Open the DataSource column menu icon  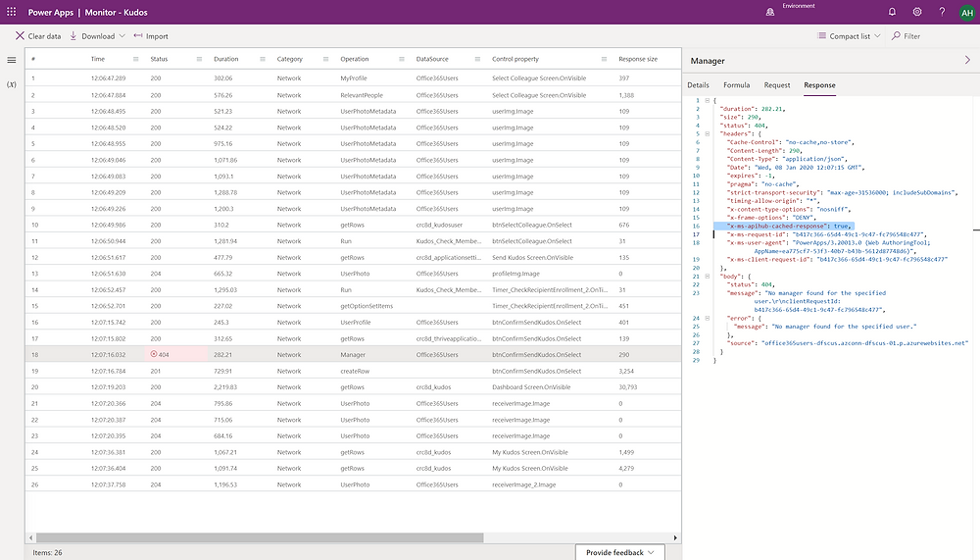(477, 59)
